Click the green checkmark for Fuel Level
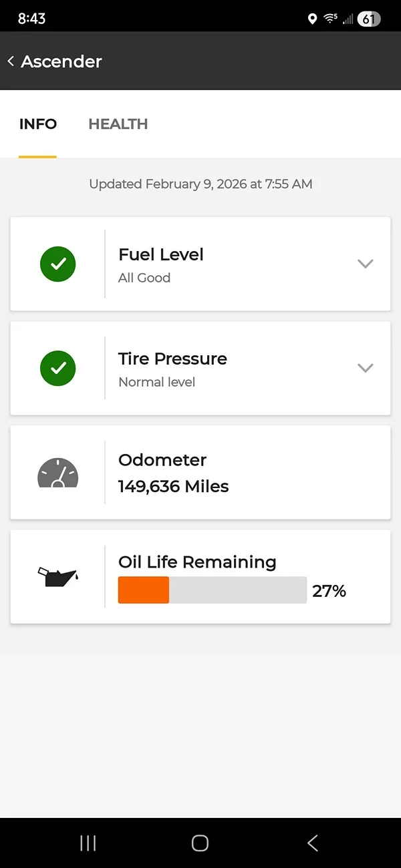 pyautogui.click(x=57, y=264)
